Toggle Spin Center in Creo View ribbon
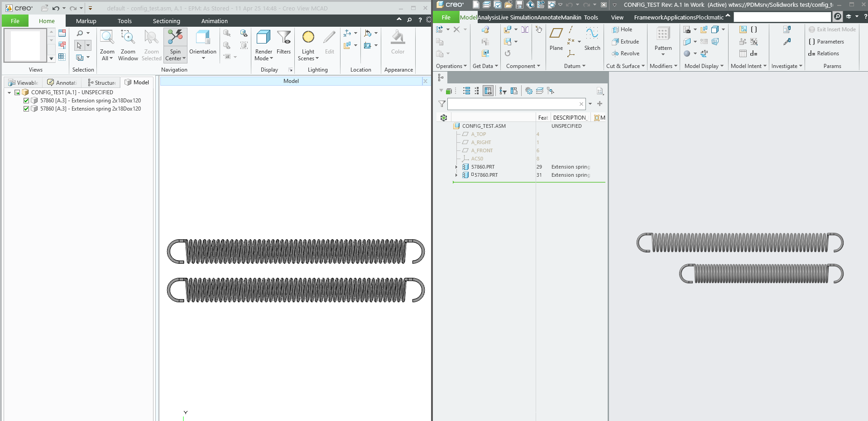The image size is (868, 421). (x=175, y=37)
